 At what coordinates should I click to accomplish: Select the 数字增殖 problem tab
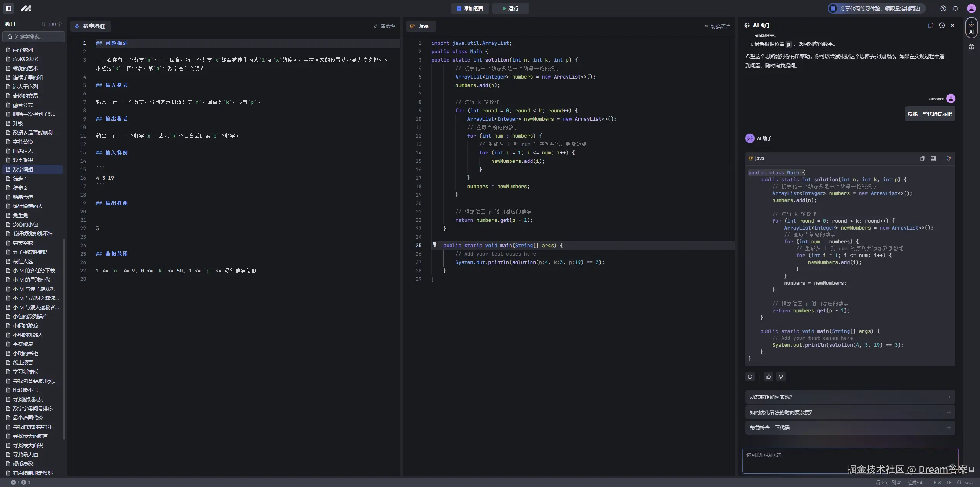coord(90,26)
